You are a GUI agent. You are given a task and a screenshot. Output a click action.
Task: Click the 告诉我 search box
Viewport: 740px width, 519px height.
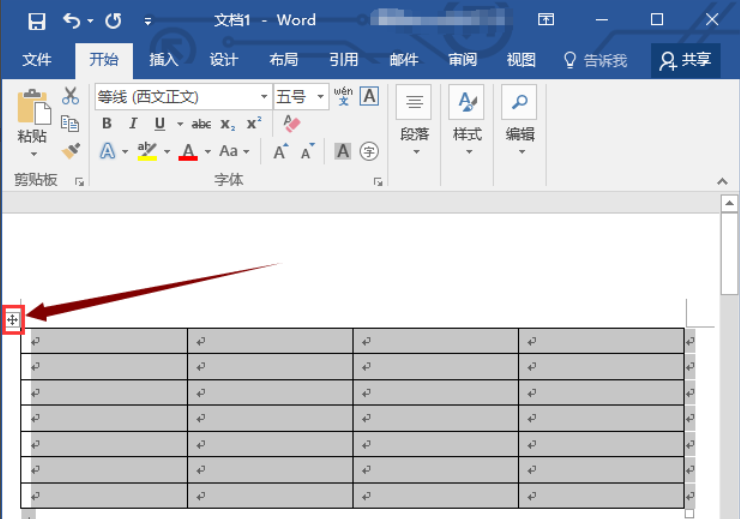tap(596, 60)
